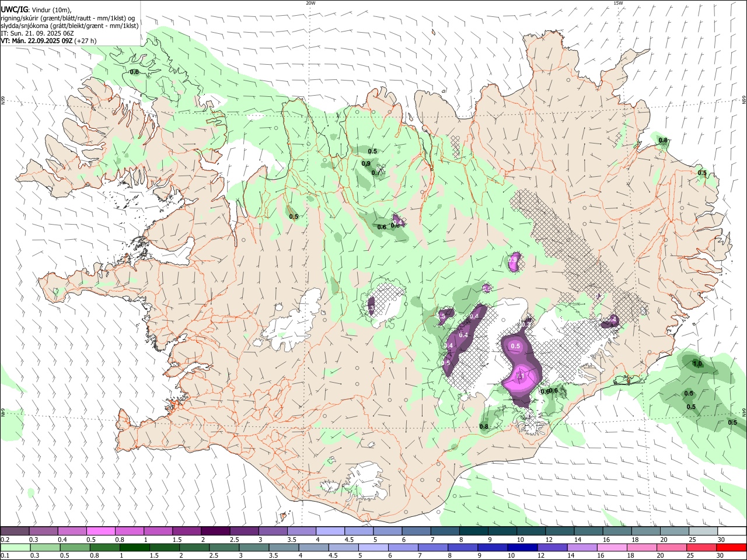The height and width of the screenshot is (560, 747).
Task: Pick the bright magenta 0.5 swatch, upper legend
Action: coord(100,531)
